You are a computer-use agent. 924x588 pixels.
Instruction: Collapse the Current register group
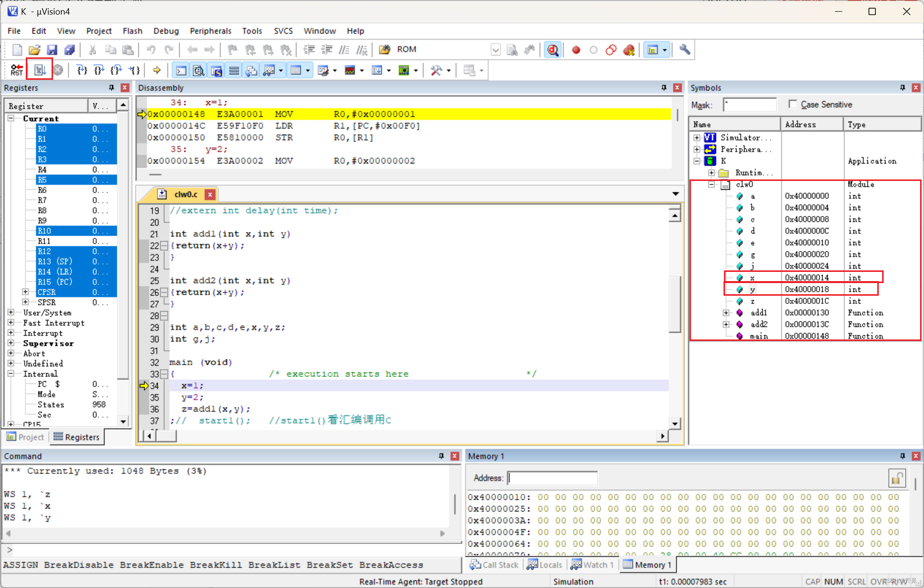11,118
